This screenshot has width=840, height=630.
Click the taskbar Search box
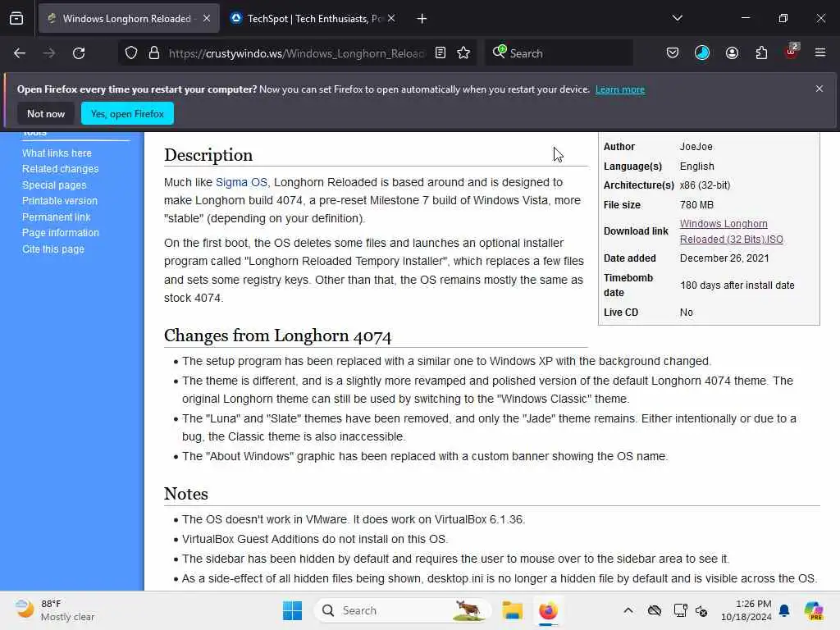pyautogui.click(x=403, y=610)
